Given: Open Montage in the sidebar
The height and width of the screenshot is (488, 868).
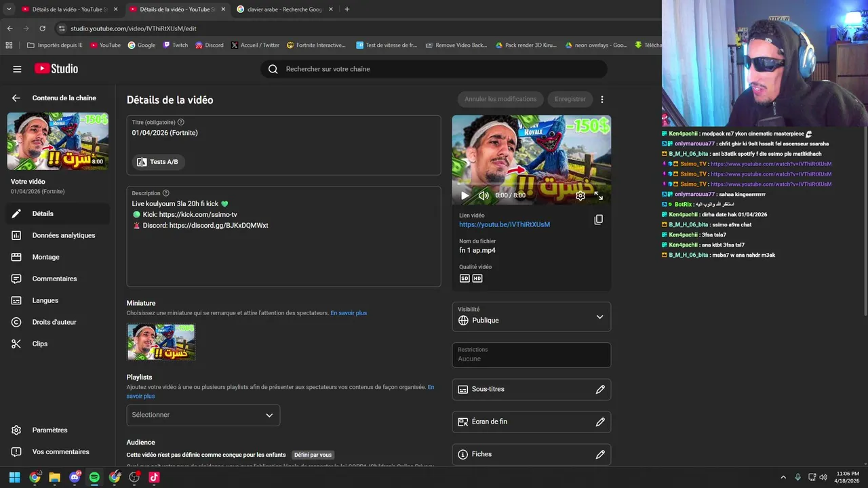Looking at the screenshot, I should coord(58,257).
